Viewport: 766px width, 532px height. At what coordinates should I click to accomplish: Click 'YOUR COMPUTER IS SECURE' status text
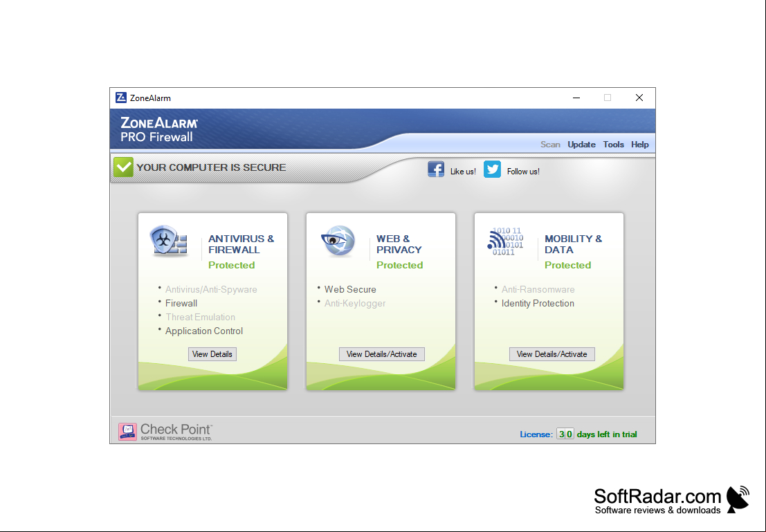pos(211,167)
